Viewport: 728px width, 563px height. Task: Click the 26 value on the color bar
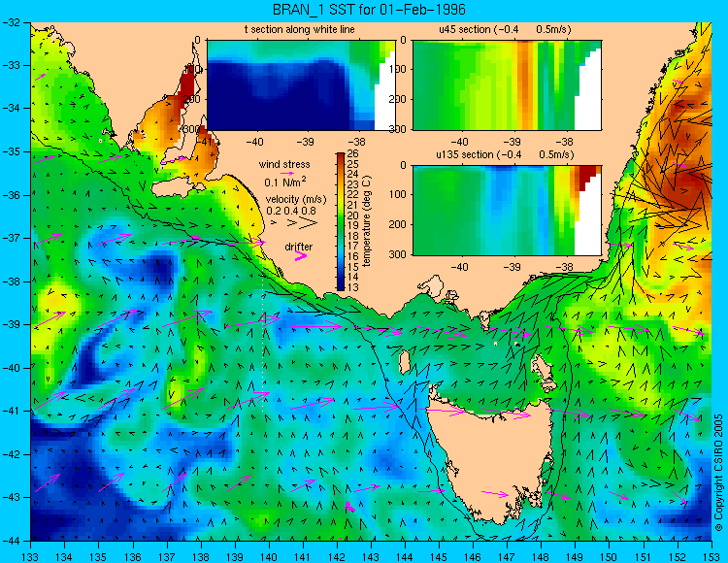pos(353,154)
